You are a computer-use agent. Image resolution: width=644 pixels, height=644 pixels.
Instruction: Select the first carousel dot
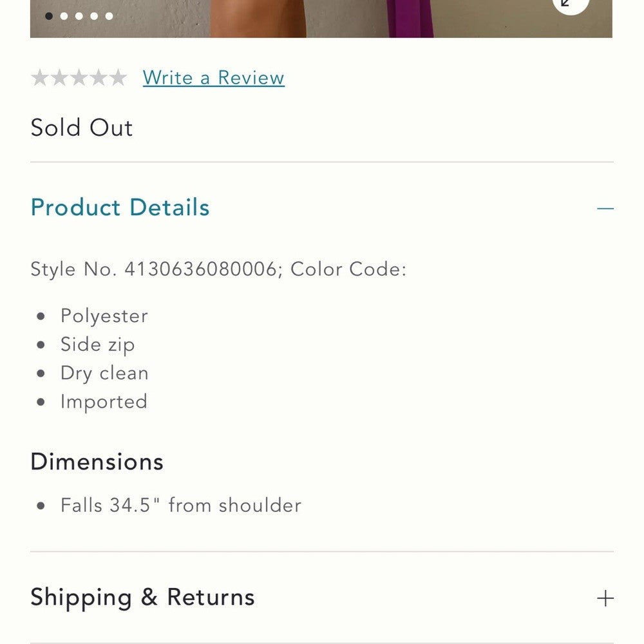49,16
